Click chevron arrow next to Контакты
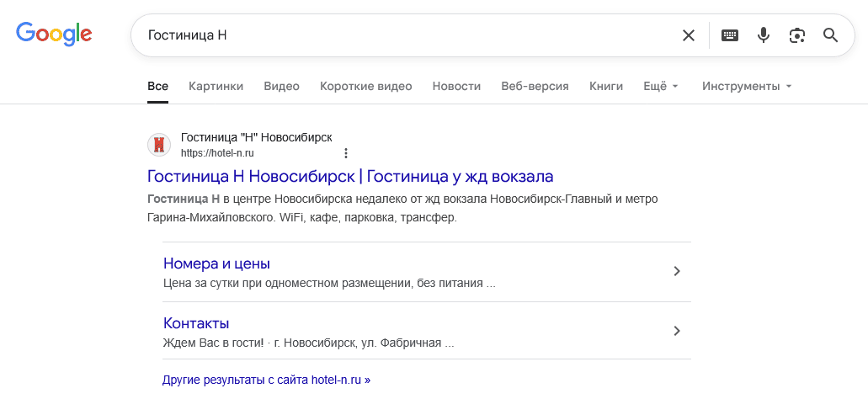 point(677,331)
